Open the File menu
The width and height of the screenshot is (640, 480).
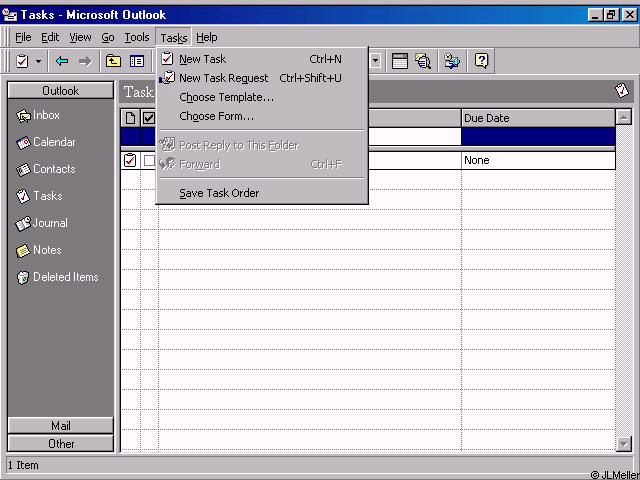(x=23, y=38)
